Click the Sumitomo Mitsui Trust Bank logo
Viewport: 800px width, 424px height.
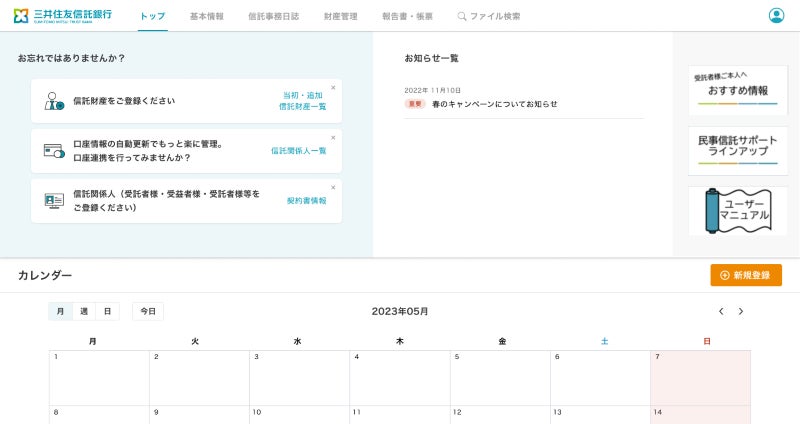click(62, 16)
